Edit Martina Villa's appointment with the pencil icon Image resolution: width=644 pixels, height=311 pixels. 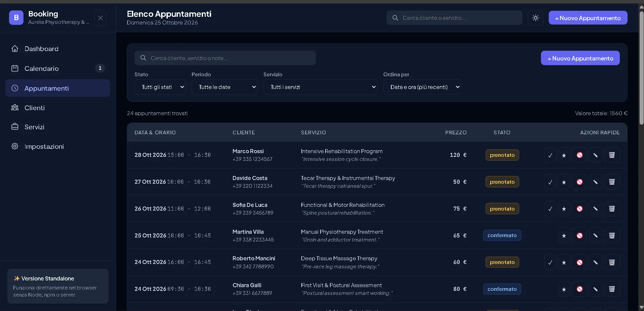pos(596,236)
